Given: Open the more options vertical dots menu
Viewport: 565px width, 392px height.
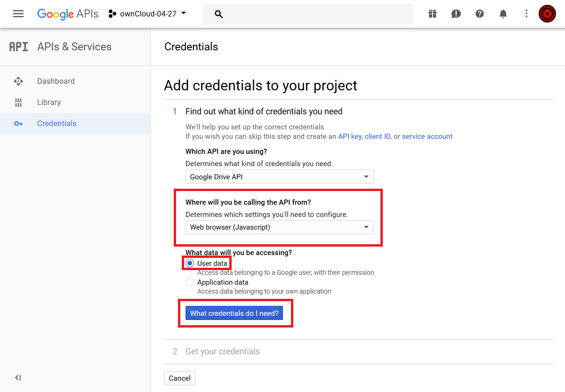Looking at the screenshot, I should coord(526,14).
